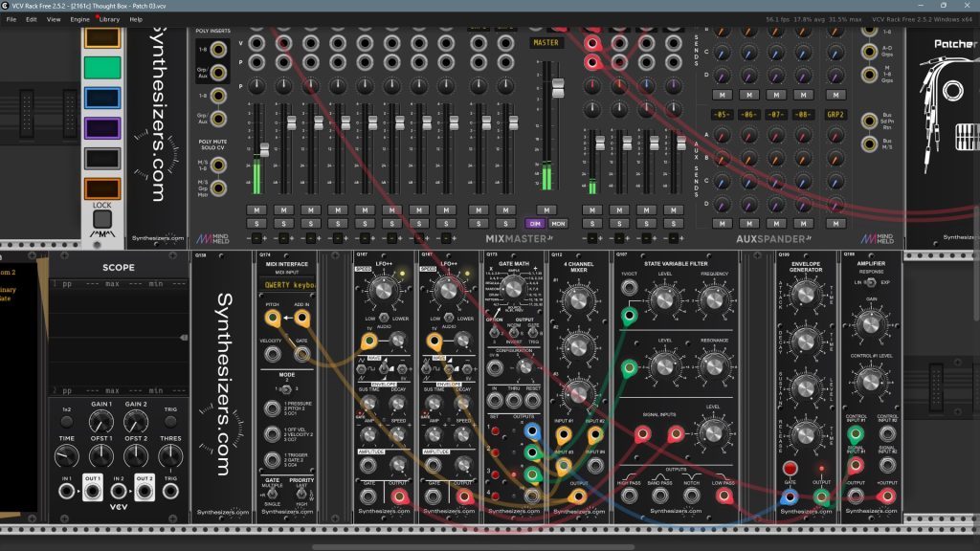Image resolution: width=980 pixels, height=551 pixels.
Task: Click the Scope THRES knob
Action: point(170,456)
